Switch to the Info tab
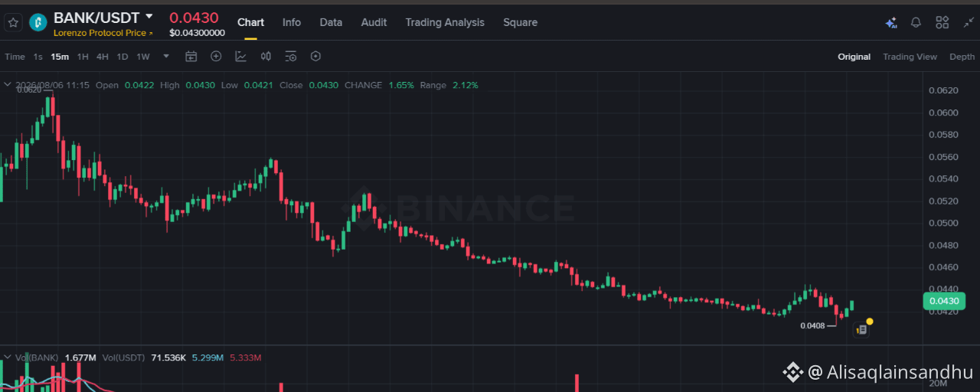 (x=292, y=22)
